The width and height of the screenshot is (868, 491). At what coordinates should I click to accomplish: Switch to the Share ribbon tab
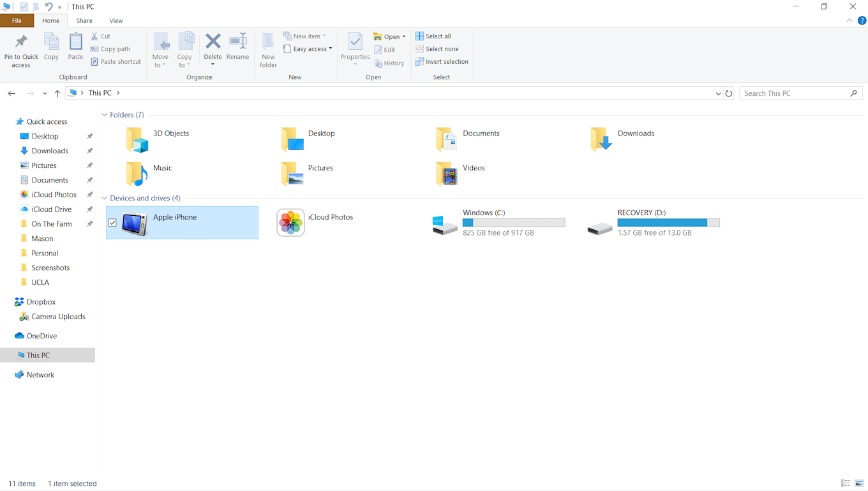[x=84, y=20]
